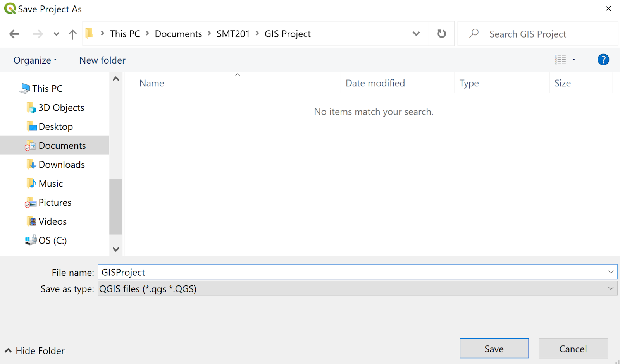The image size is (620, 364).
Task: Click the Save button
Action: (x=494, y=349)
